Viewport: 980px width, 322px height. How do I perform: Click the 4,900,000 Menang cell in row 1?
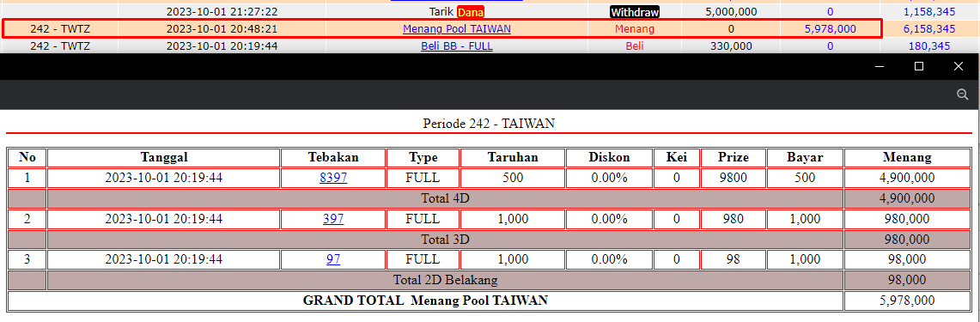point(907,178)
